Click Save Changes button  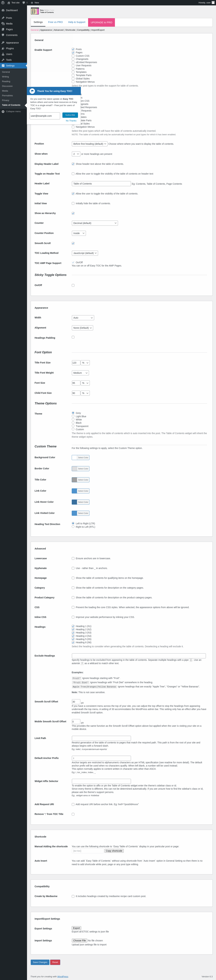(40, 962)
